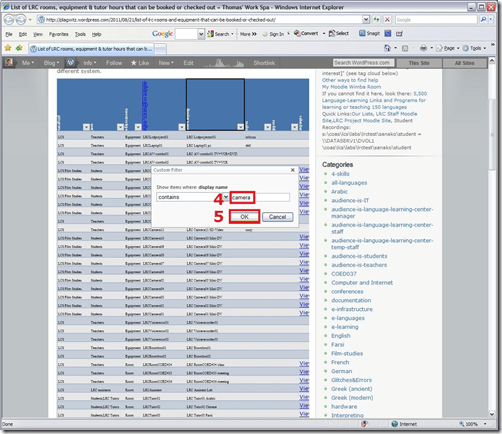Click the Google toolbar More chevron
The width and height of the screenshot is (502, 434).
[x=248, y=34]
